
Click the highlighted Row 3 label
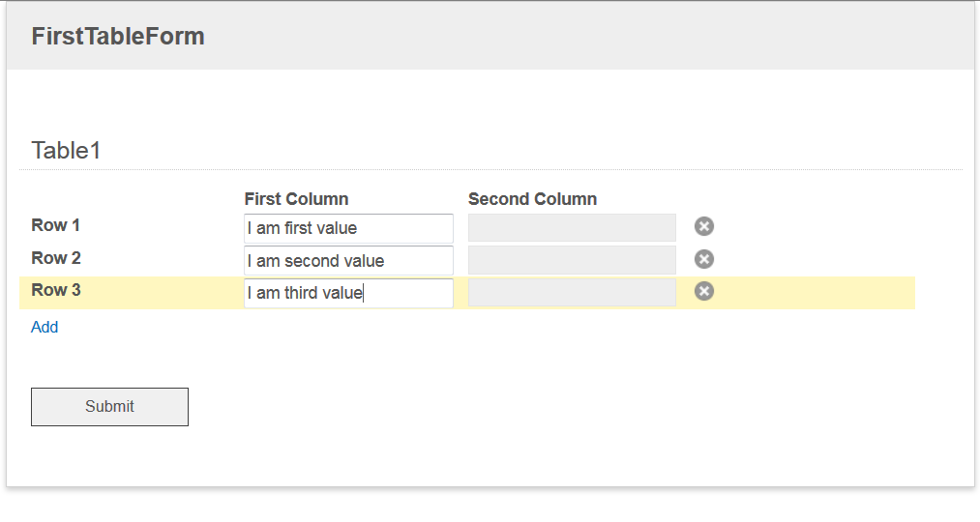[x=56, y=290]
